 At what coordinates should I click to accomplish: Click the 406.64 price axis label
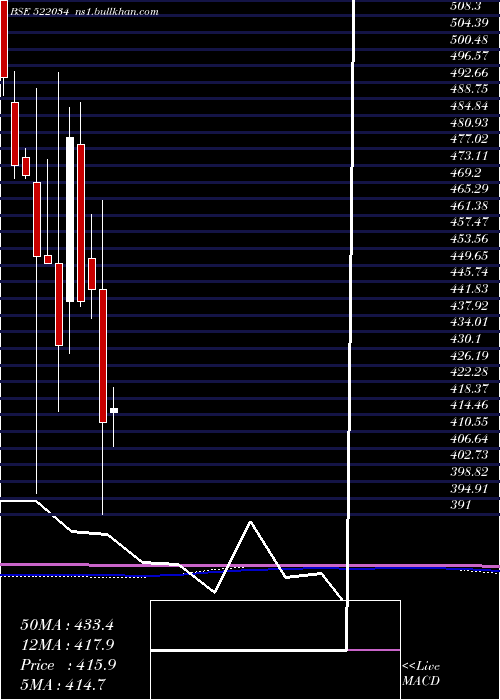coord(469,438)
